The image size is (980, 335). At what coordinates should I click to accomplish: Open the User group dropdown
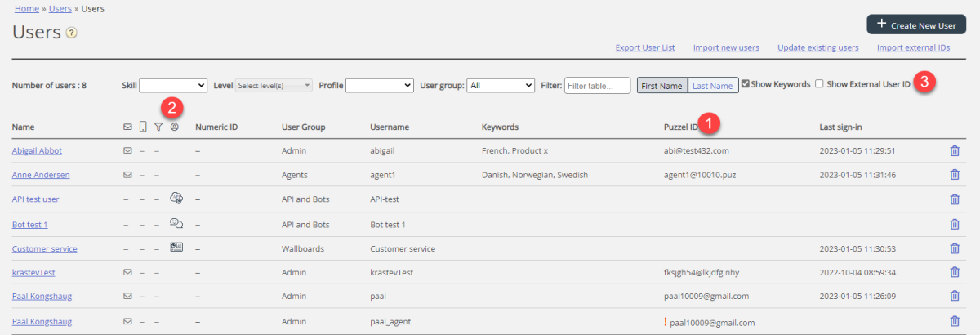(x=501, y=85)
